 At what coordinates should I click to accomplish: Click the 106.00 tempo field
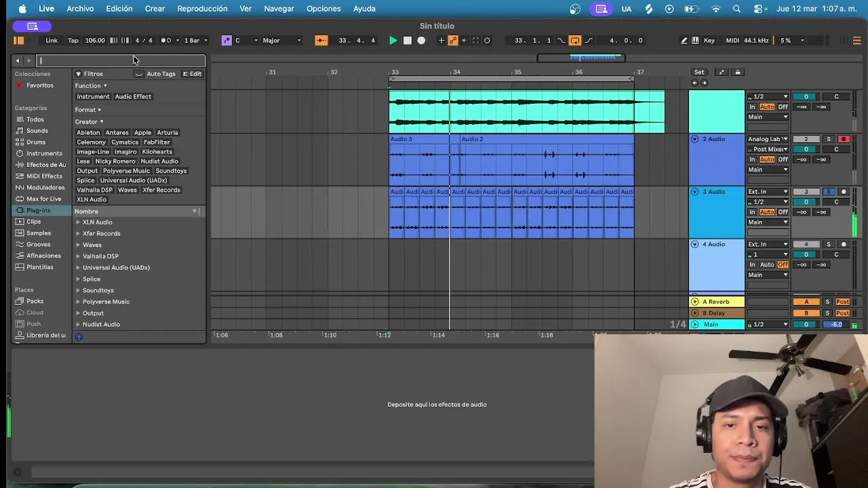95,41
